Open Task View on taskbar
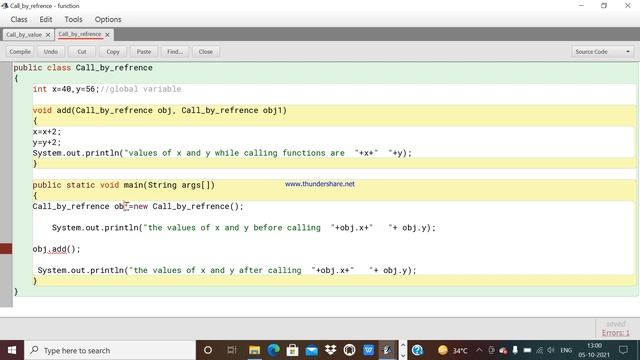Image resolution: width=640 pixels, height=360 pixels. [x=231, y=350]
